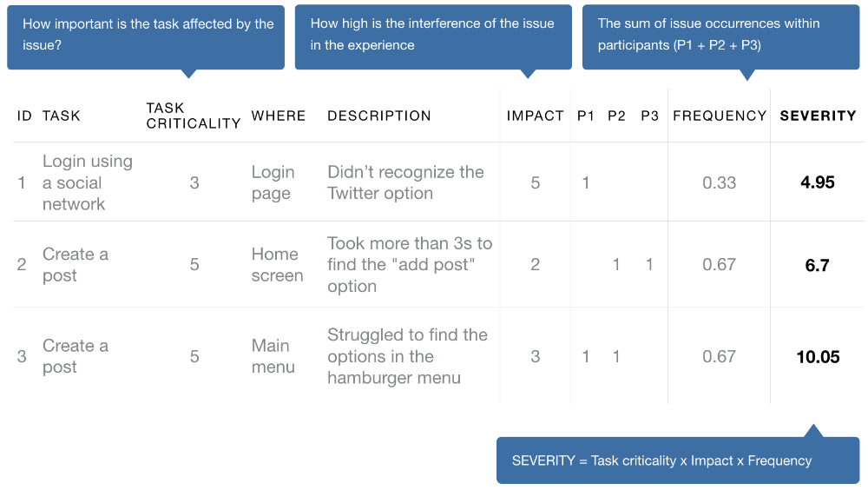This screenshot has height=490, width=868.
Task: Click the SEVERITY column header
Action: tap(818, 116)
